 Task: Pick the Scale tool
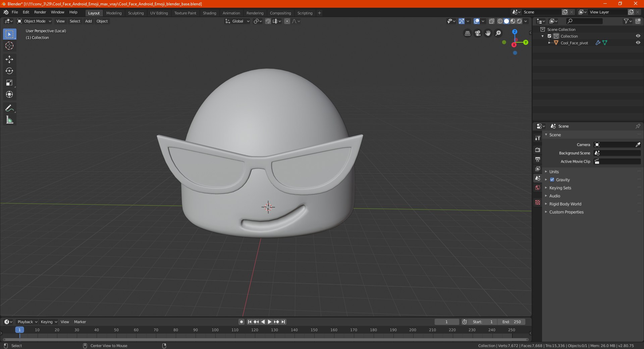coord(9,83)
